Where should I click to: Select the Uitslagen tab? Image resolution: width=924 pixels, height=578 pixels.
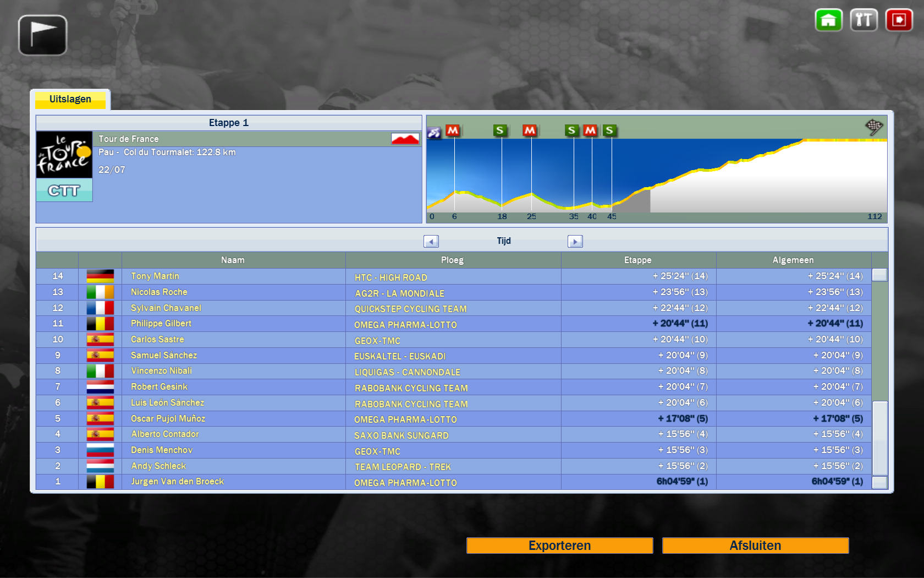point(70,100)
